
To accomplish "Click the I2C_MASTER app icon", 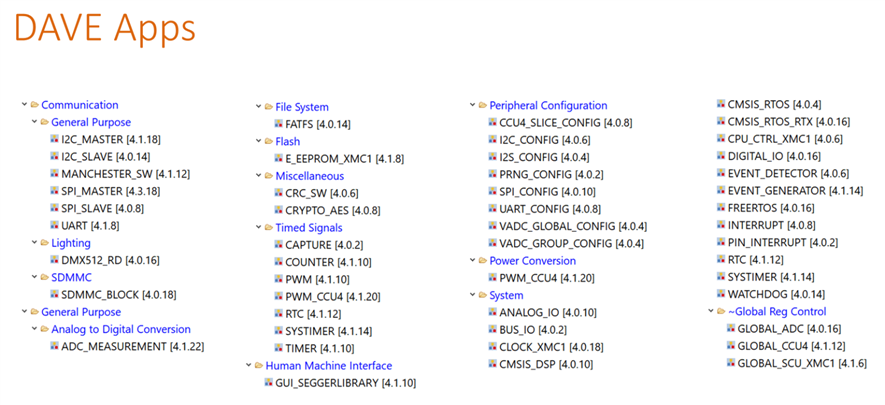I will tap(54, 139).
